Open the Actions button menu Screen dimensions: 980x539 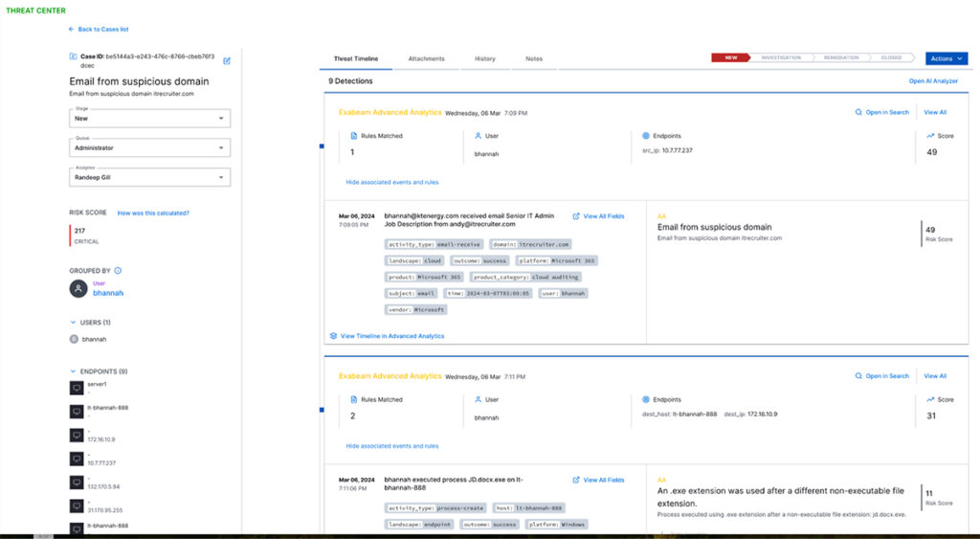947,58
